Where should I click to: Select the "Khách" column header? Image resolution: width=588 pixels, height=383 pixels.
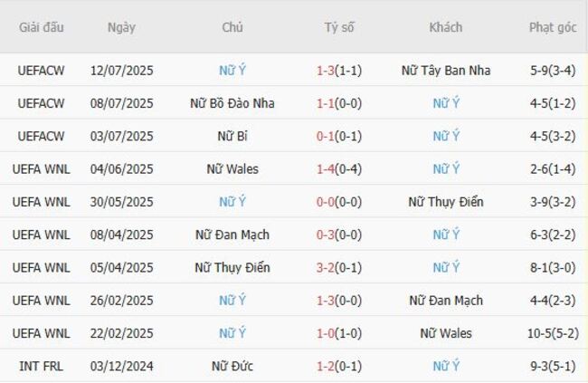pos(445,27)
